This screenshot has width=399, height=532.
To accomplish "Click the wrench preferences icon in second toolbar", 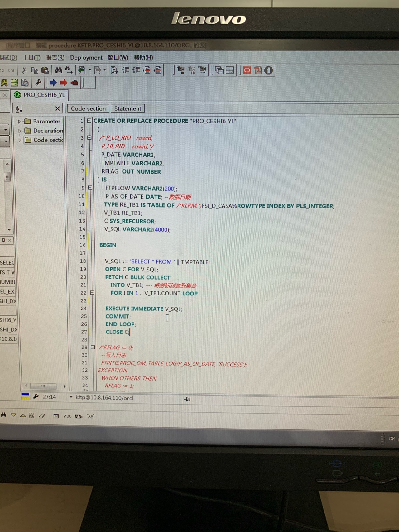I will (x=38, y=83).
